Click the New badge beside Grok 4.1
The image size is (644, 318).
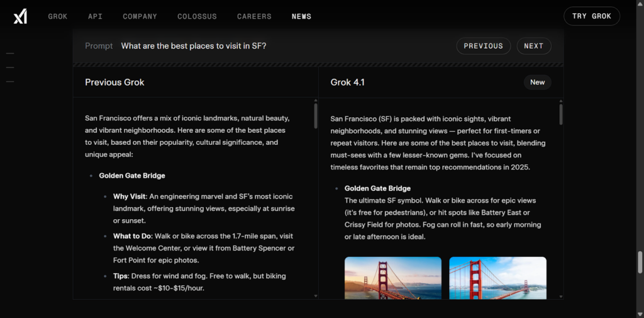(x=537, y=82)
